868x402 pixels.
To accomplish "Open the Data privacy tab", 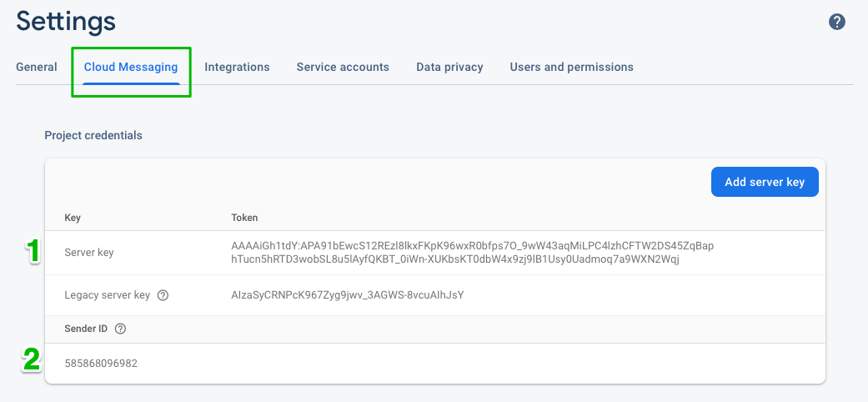I will [449, 67].
